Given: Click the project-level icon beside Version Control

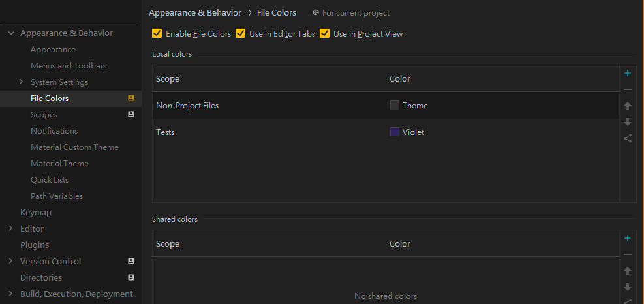Looking at the screenshot, I should tap(131, 261).
